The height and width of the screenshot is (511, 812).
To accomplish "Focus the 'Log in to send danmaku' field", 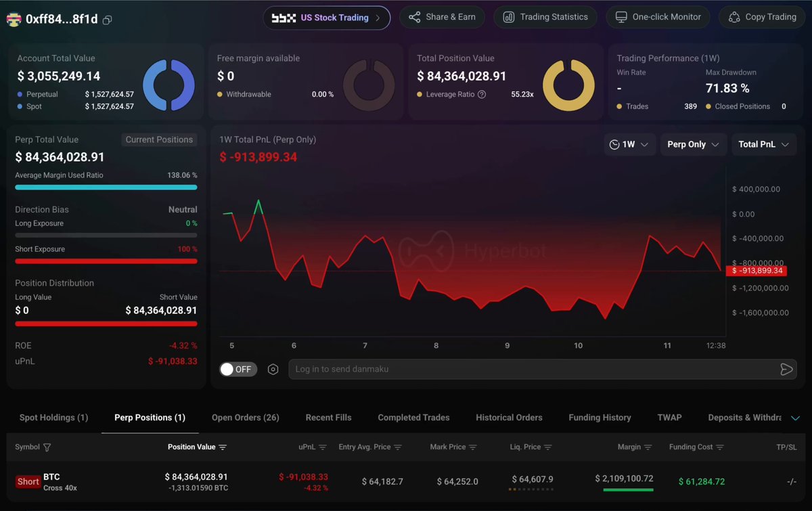I will tap(543, 369).
